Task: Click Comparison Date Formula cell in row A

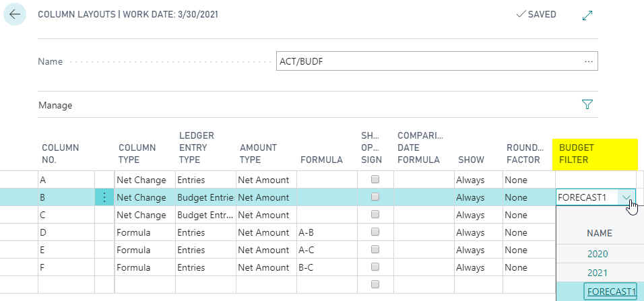Action: pos(424,180)
